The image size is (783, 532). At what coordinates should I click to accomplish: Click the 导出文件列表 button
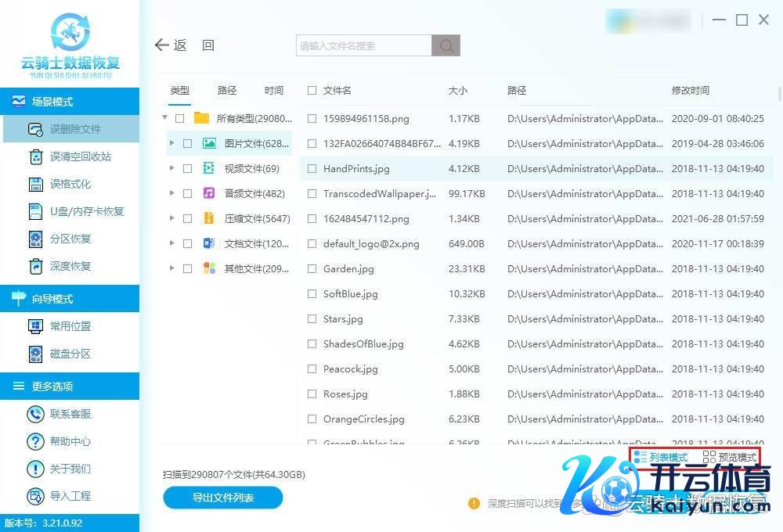[223, 498]
